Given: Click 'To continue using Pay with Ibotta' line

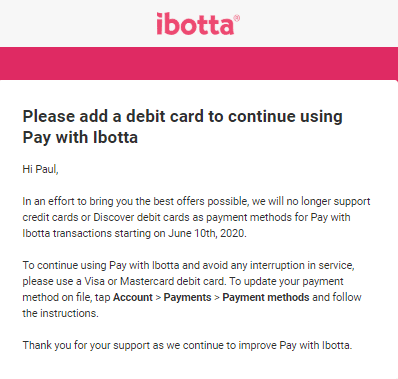Looking at the screenshot, I should tap(188, 265).
